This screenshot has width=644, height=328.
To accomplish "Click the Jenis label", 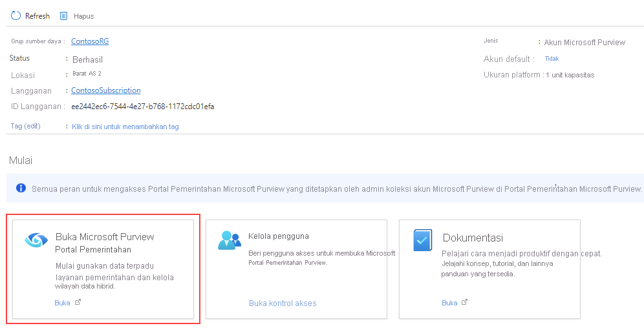I will (x=491, y=41).
